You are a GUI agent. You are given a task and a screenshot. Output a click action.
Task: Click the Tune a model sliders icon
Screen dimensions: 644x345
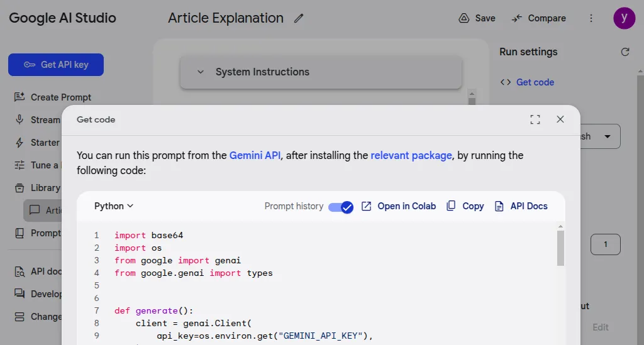point(19,165)
